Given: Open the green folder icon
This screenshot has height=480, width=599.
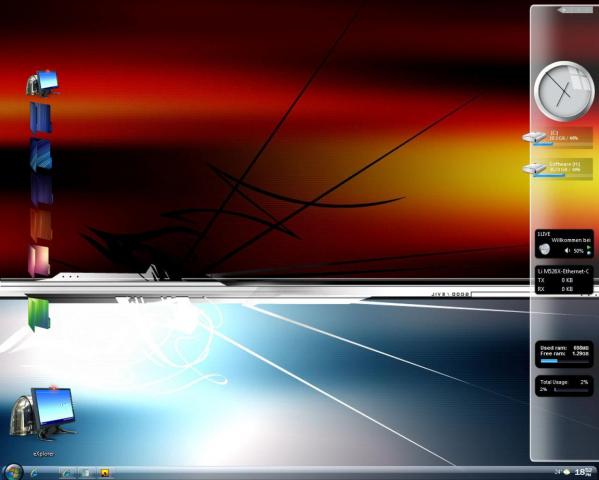Looking at the screenshot, I should coord(39,314).
